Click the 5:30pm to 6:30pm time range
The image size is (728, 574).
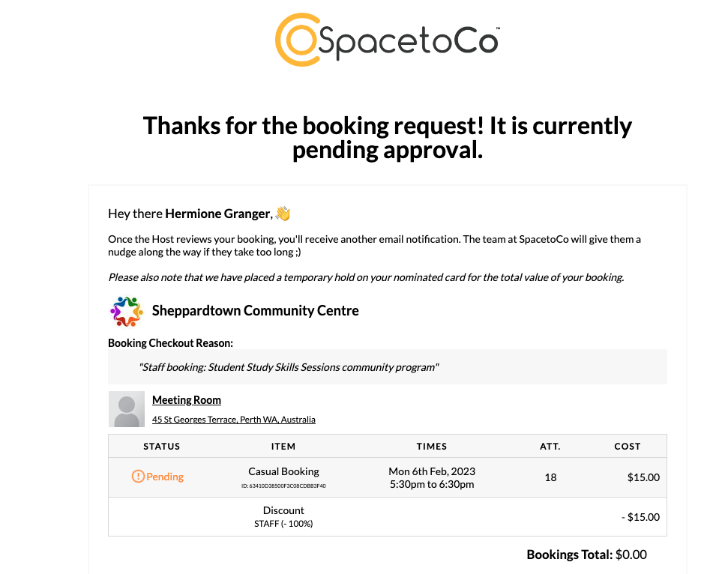[432, 484]
